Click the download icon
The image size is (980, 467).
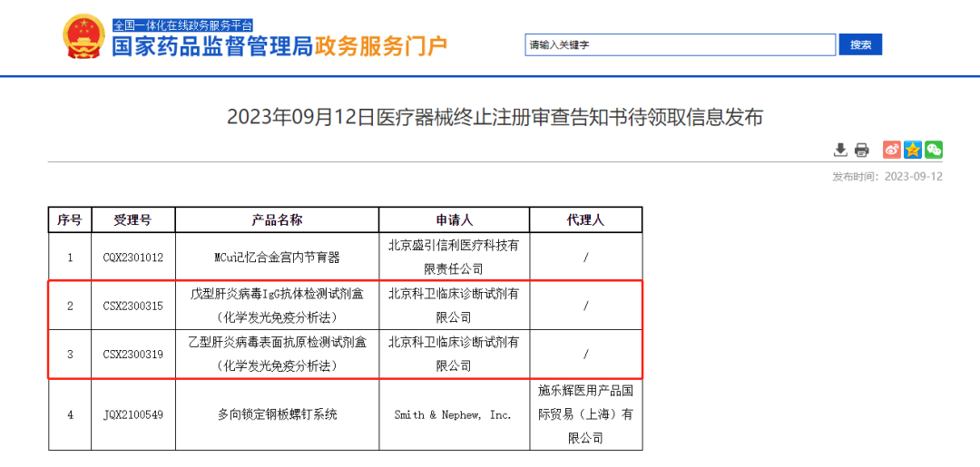point(840,150)
